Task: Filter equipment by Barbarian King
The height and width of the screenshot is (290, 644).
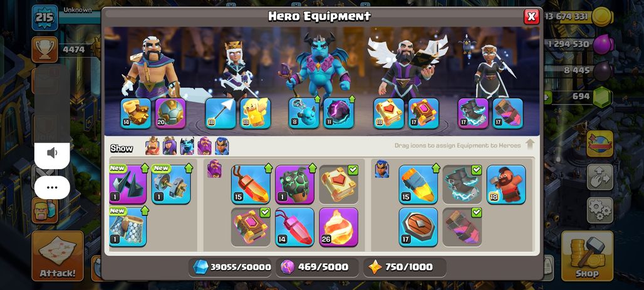Action: tap(152, 146)
